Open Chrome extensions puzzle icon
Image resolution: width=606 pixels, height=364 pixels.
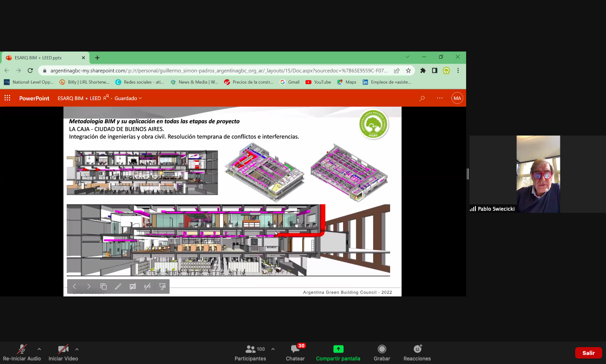423,71
